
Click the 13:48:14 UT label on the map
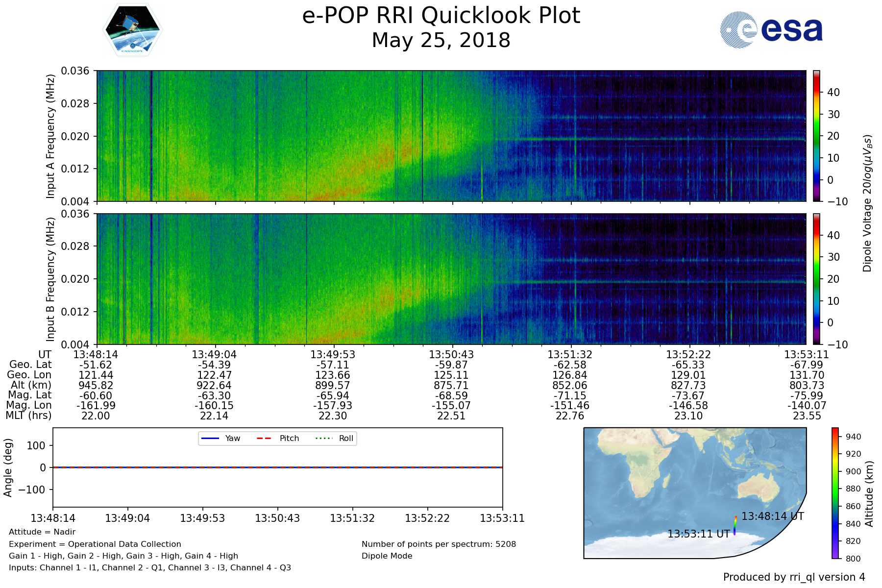click(x=772, y=516)
